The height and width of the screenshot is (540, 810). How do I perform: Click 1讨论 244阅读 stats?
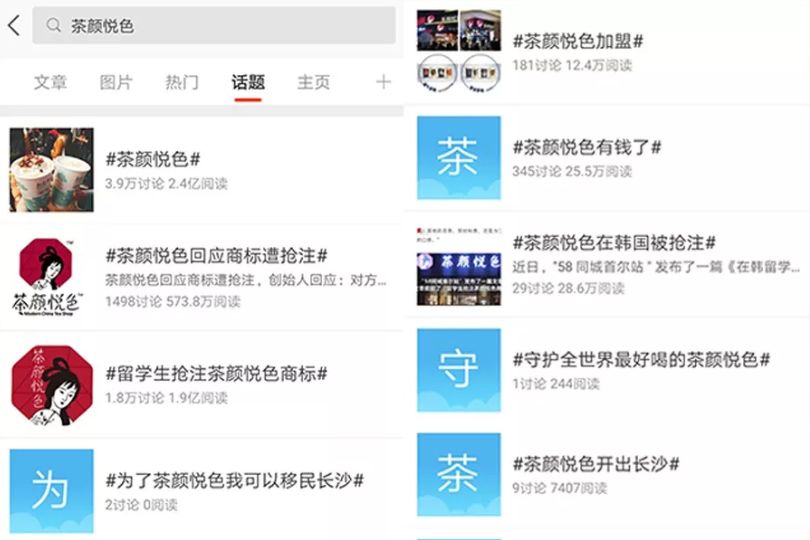[556, 383]
